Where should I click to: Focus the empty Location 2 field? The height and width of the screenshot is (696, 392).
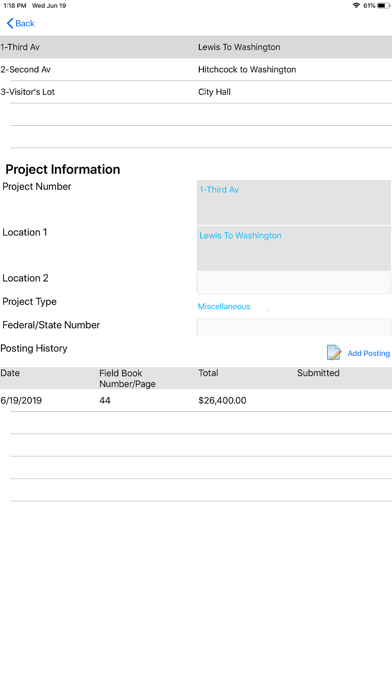pos(294,283)
